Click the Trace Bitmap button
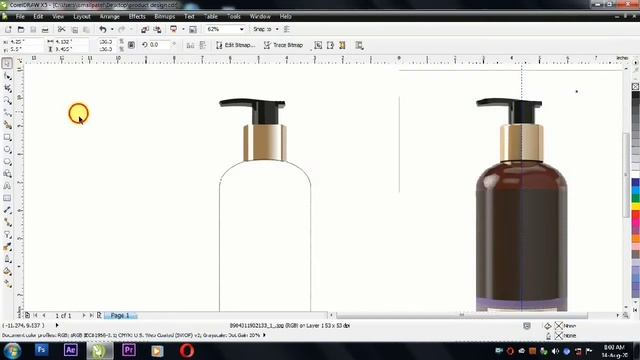The width and height of the screenshot is (640, 360). (x=283, y=45)
